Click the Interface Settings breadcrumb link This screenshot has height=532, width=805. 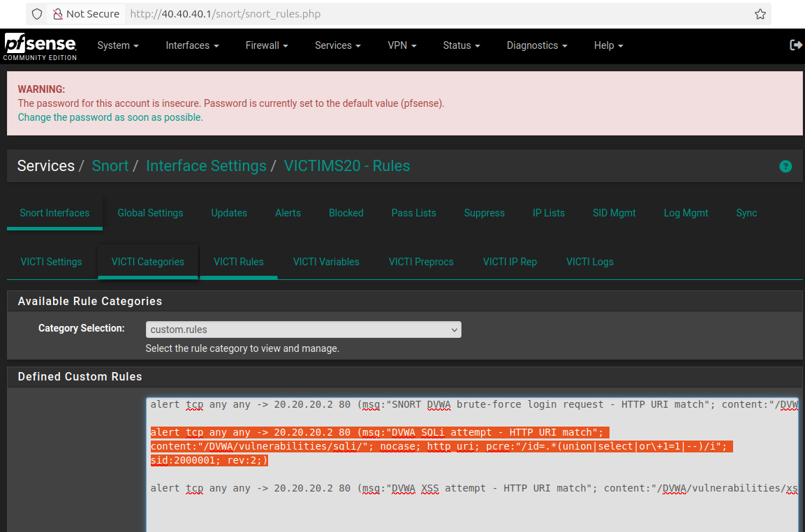pos(206,166)
